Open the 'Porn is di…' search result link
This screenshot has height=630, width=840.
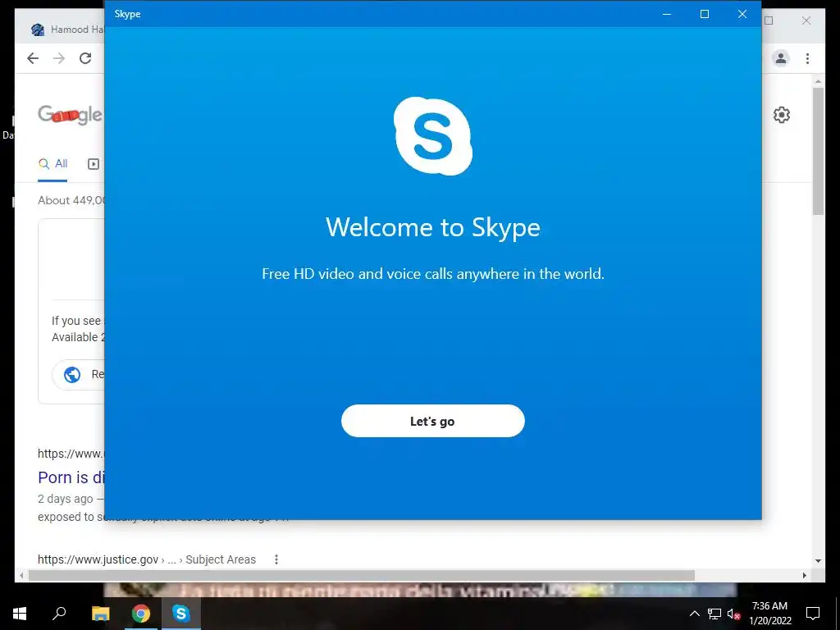(x=71, y=477)
